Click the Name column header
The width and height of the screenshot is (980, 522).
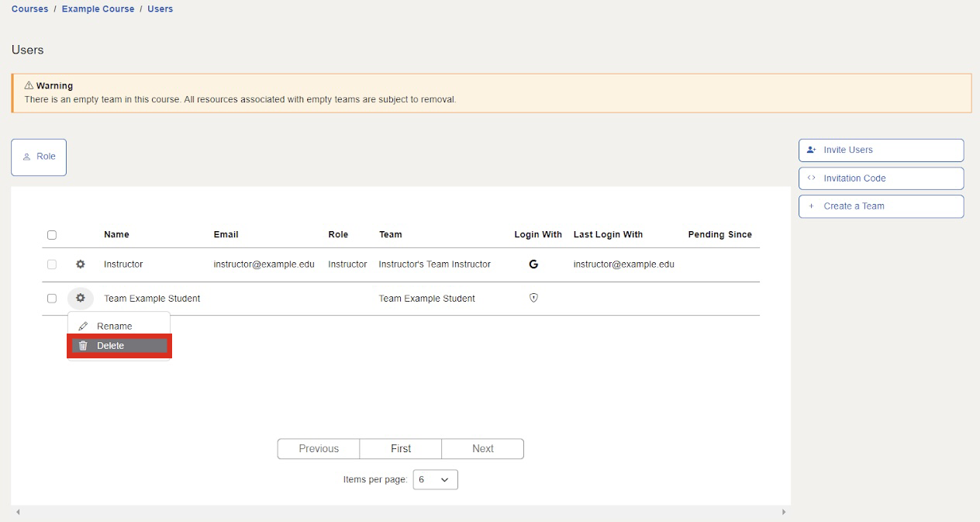(116, 234)
